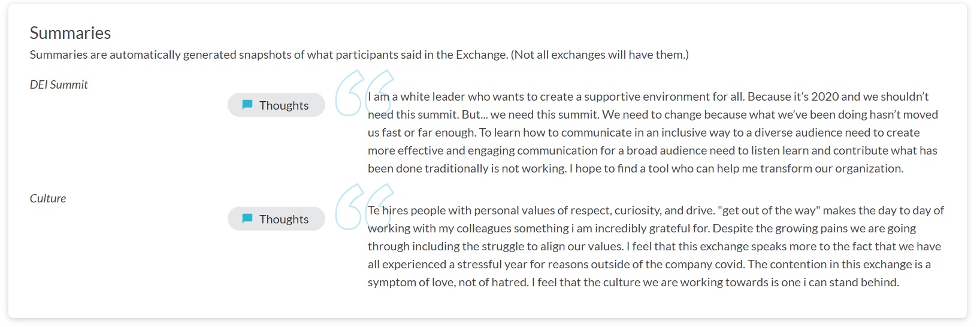
Task: Select the Culture exchange label
Action: [48, 198]
